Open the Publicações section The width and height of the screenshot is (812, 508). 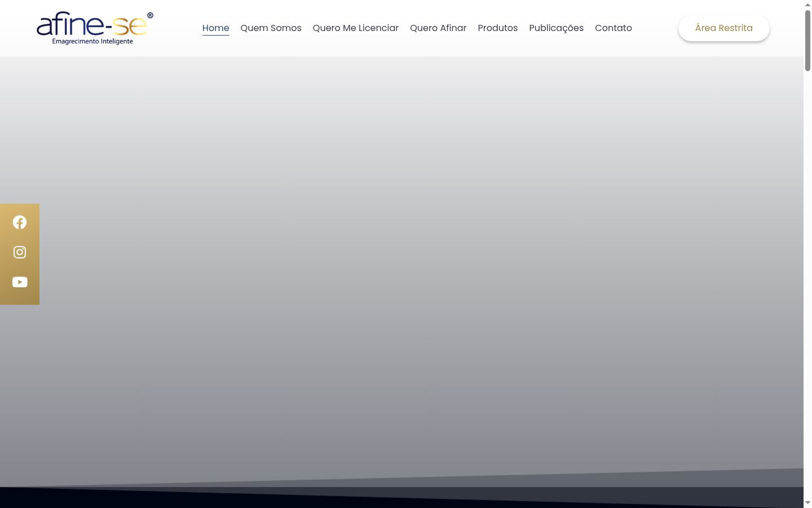[556, 28]
